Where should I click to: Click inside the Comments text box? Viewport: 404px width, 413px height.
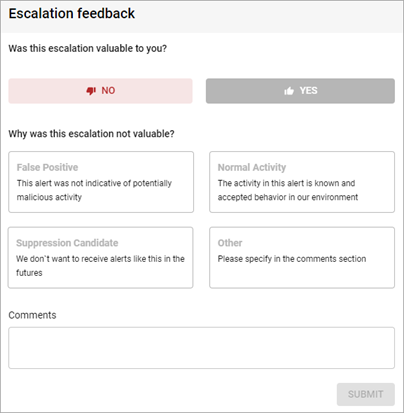202,348
